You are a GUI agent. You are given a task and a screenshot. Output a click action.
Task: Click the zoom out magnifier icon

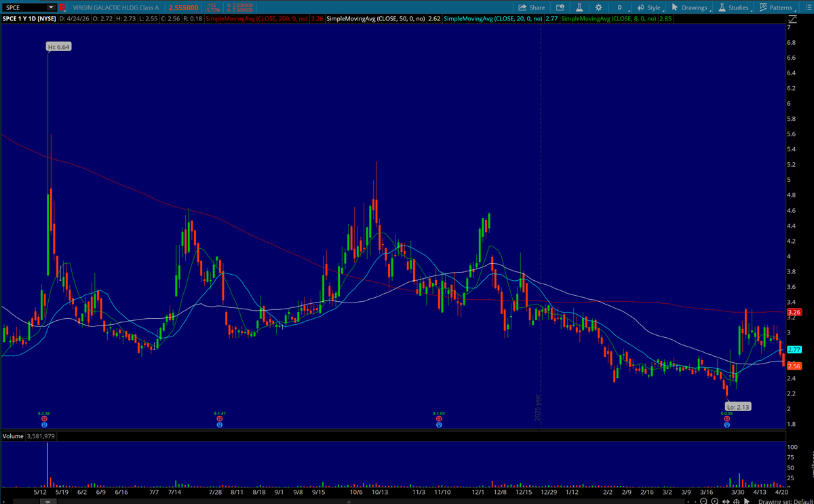click(703, 501)
